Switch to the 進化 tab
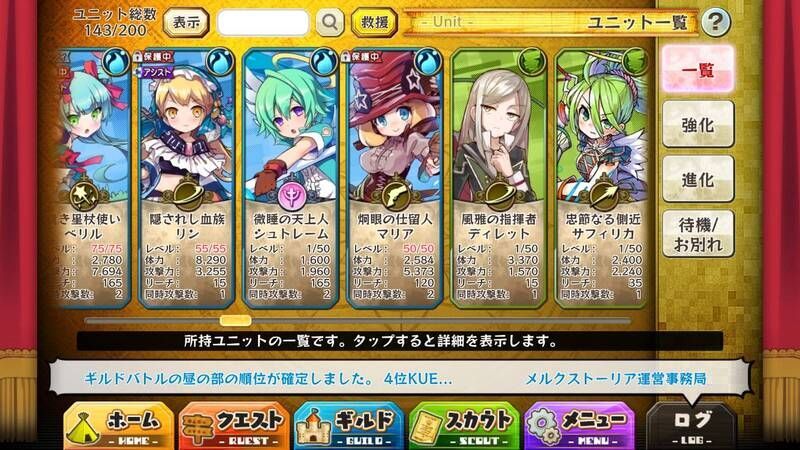The image size is (800, 450). (698, 179)
